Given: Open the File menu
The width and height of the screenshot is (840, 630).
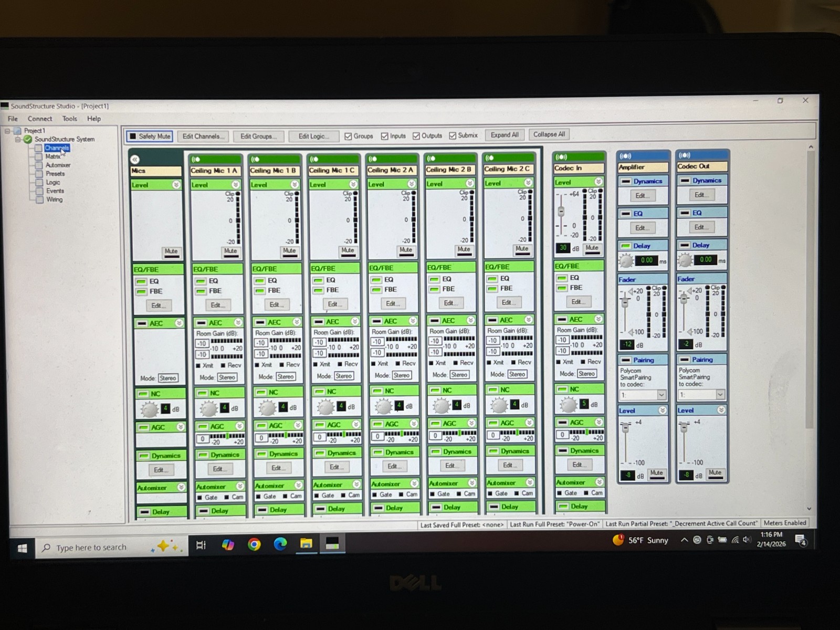Looking at the screenshot, I should 13,119.
